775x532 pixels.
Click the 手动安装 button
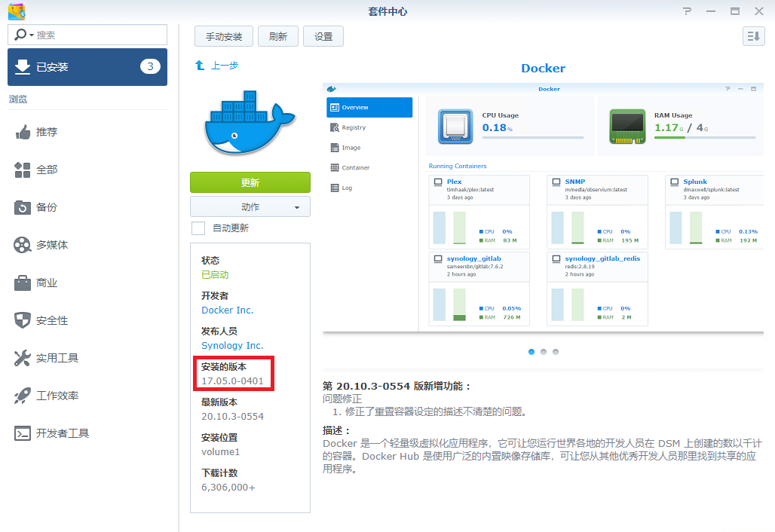pyautogui.click(x=223, y=36)
